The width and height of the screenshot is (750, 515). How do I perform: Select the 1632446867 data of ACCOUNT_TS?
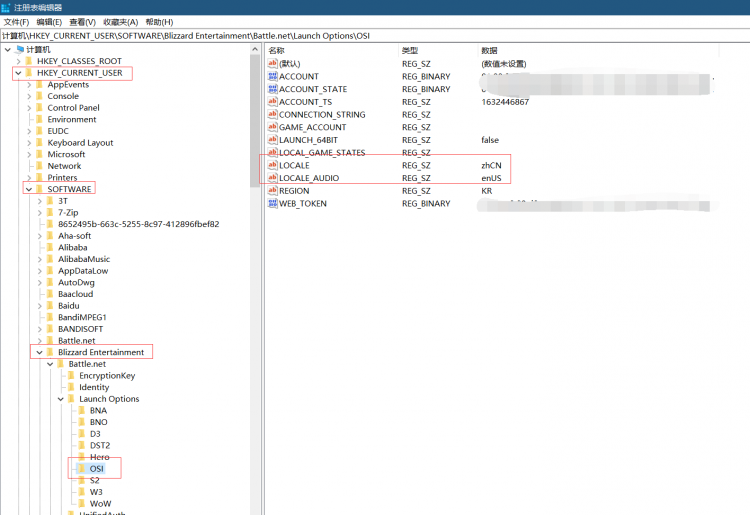pos(505,102)
